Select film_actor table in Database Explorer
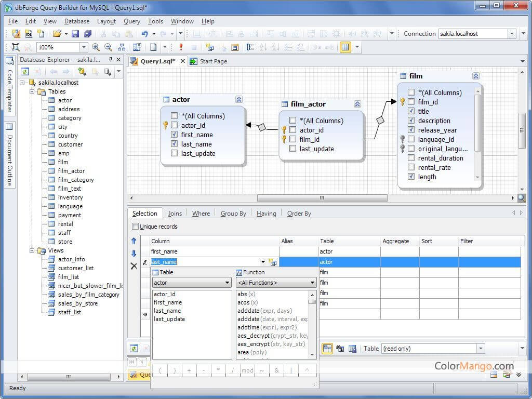 71,171
